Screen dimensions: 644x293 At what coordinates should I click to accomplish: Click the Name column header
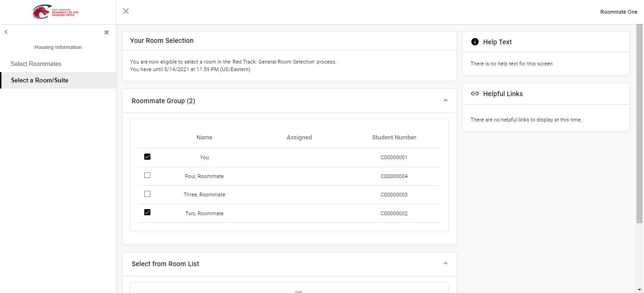[x=204, y=138]
